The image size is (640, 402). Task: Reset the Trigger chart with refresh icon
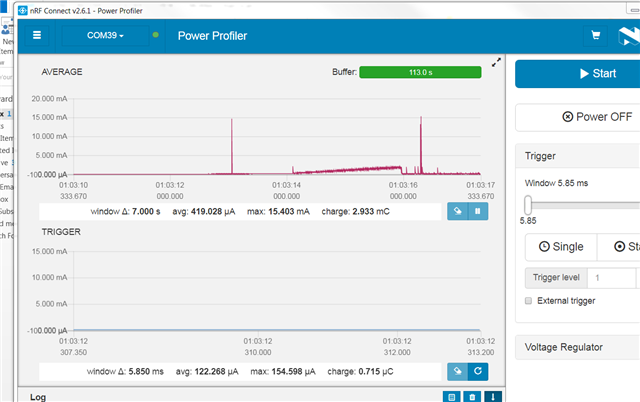click(x=478, y=371)
